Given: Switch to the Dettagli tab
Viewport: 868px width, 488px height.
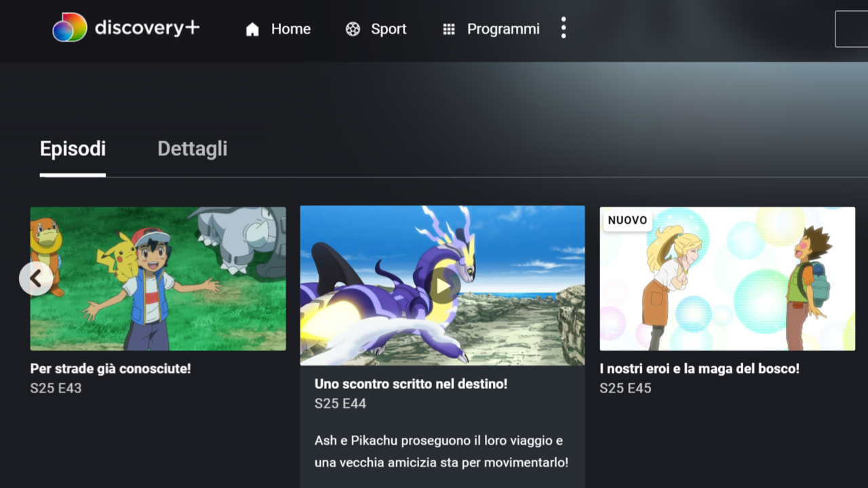Looking at the screenshot, I should coord(193,149).
